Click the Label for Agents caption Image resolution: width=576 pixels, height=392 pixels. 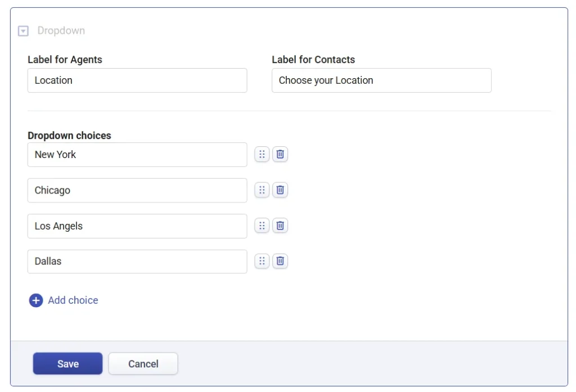tap(65, 60)
